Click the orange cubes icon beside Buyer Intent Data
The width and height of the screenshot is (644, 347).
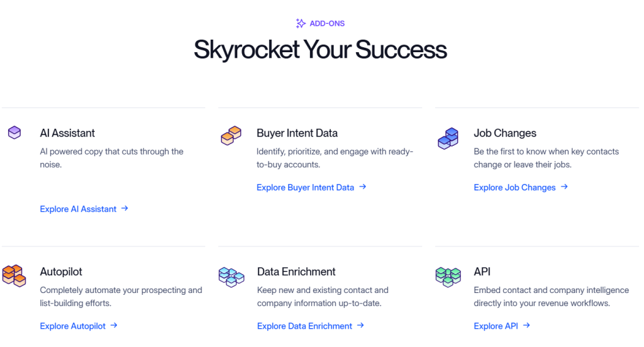[231, 136]
